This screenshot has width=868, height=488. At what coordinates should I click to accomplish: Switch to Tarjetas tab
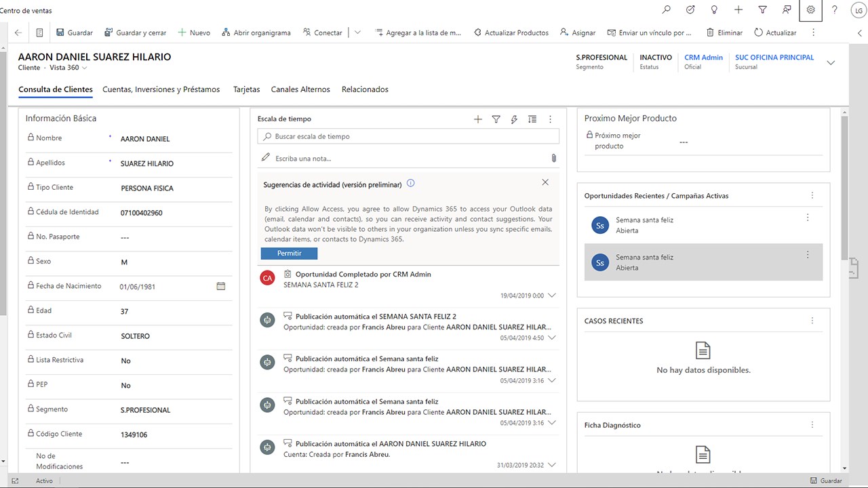(x=246, y=89)
